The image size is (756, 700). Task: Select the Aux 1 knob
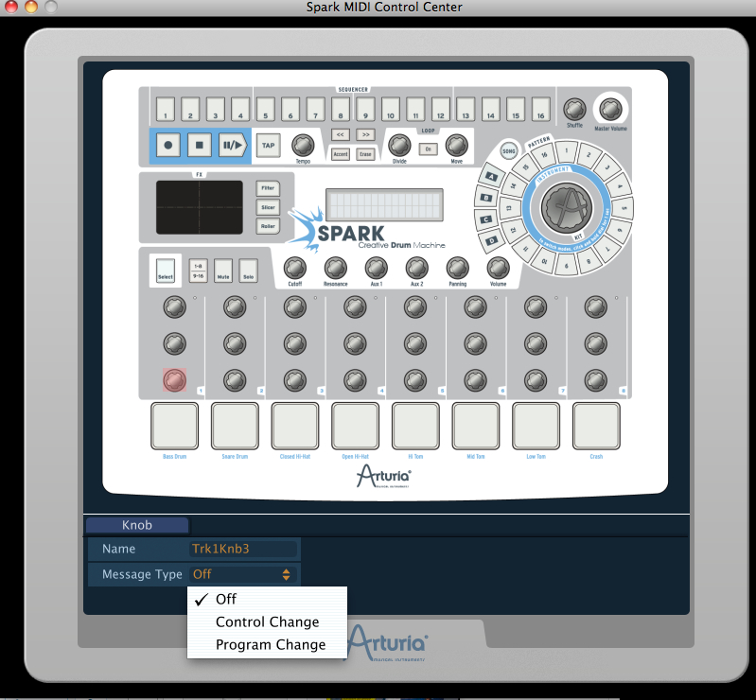point(377,268)
